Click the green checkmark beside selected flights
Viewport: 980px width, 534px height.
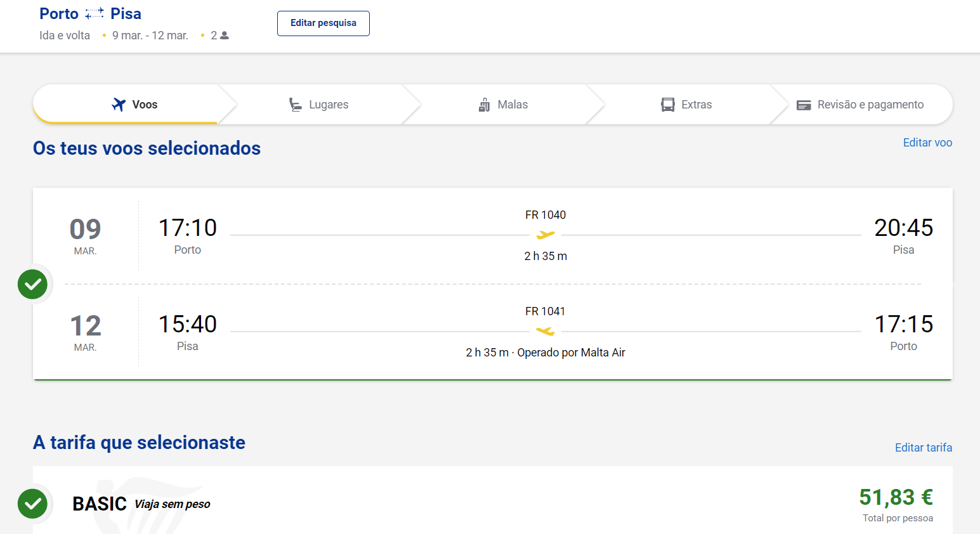tap(32, 284)
